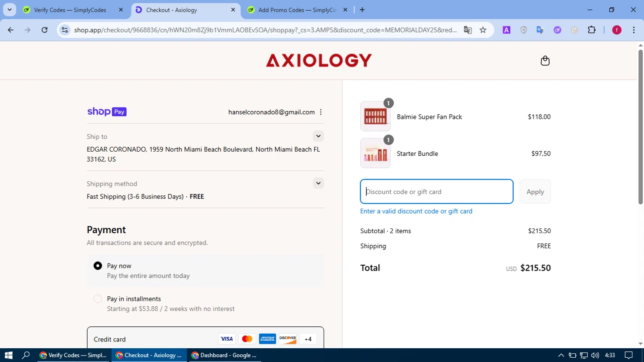Select Pay in installments option

[x=98, y=299]
